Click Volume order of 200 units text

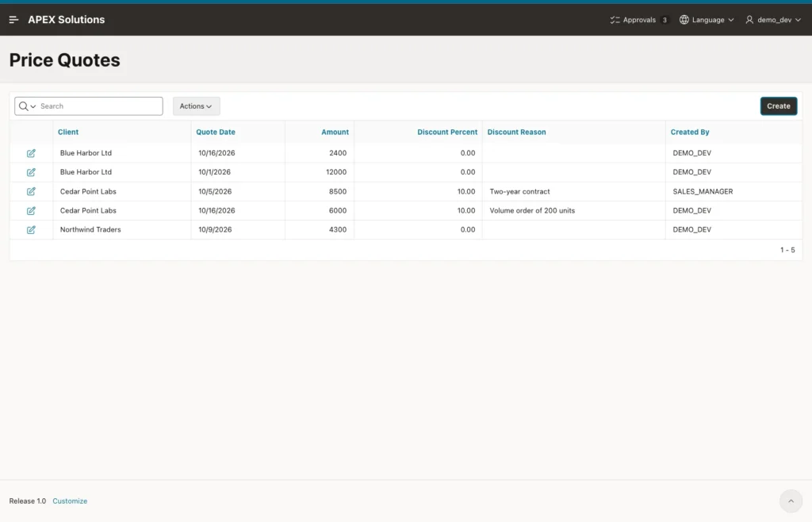(532, 210)
